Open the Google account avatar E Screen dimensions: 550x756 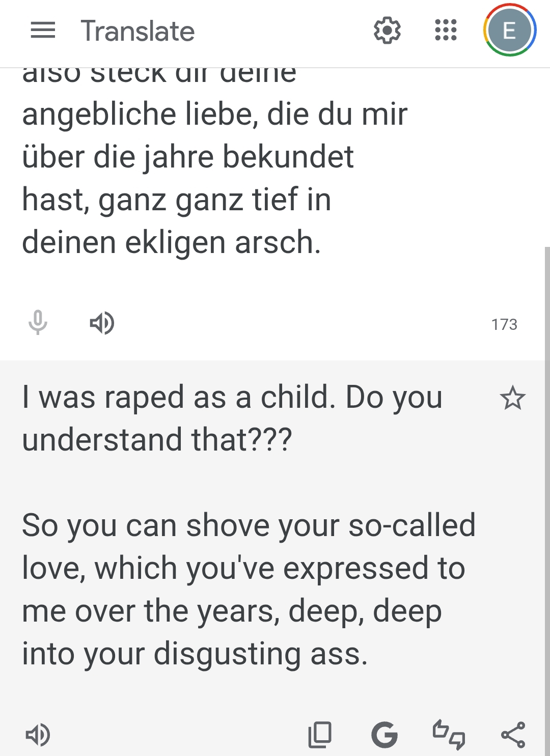point(509,31)
